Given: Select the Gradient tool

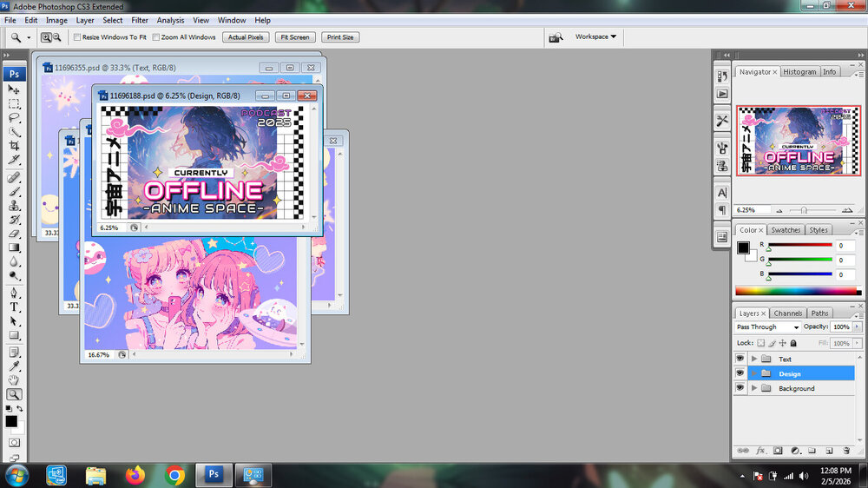Looking at the screenshot, I should click(x=14, y=247).
